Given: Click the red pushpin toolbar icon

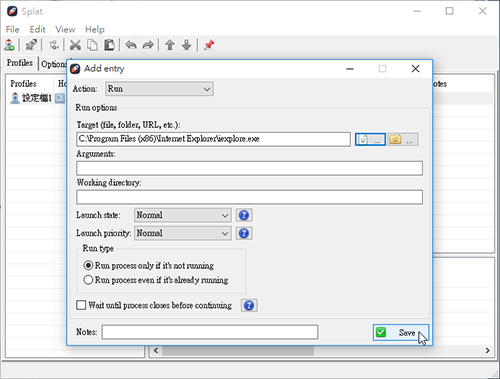Looking at the screenshot, I should point(209,45).
